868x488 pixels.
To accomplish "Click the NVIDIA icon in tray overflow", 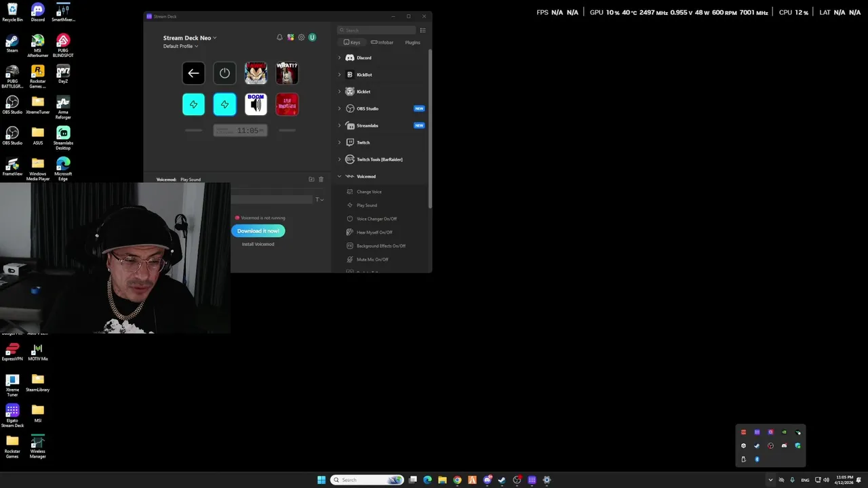I will click(784, 432).
